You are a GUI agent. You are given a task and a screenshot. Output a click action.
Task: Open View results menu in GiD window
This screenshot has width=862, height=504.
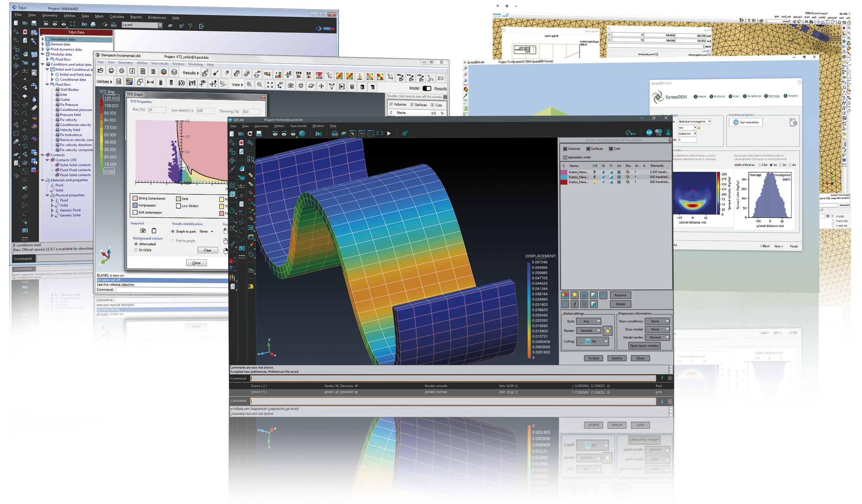click(298, 126)
